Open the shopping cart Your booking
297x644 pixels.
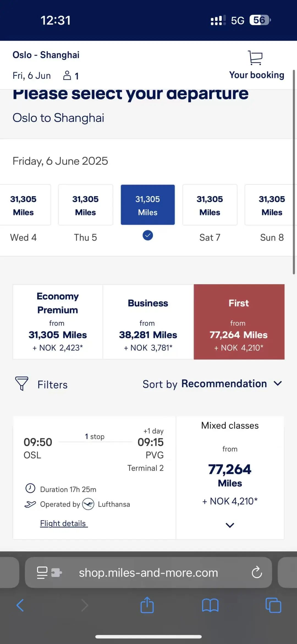click(256, 65)
